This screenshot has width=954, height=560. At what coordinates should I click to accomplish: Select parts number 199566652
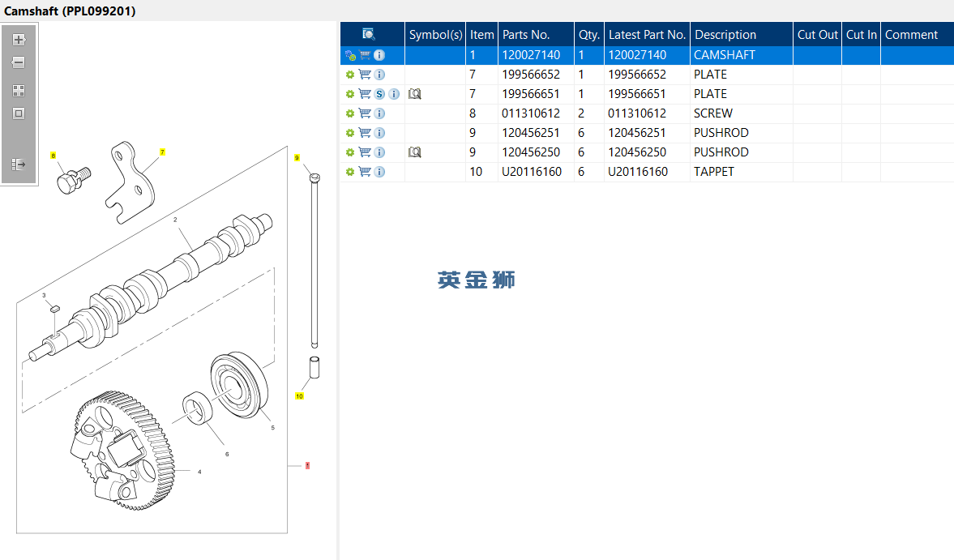point(531,75)
